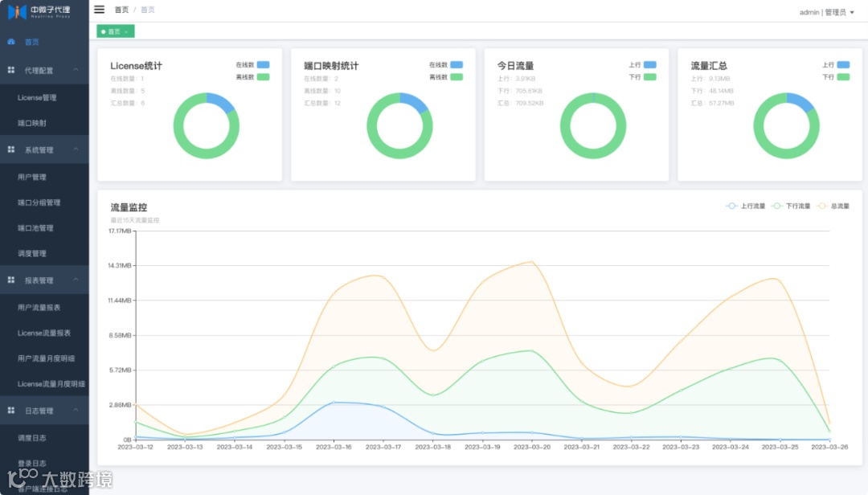Click the first 首页 breadcrumb link

121,10
